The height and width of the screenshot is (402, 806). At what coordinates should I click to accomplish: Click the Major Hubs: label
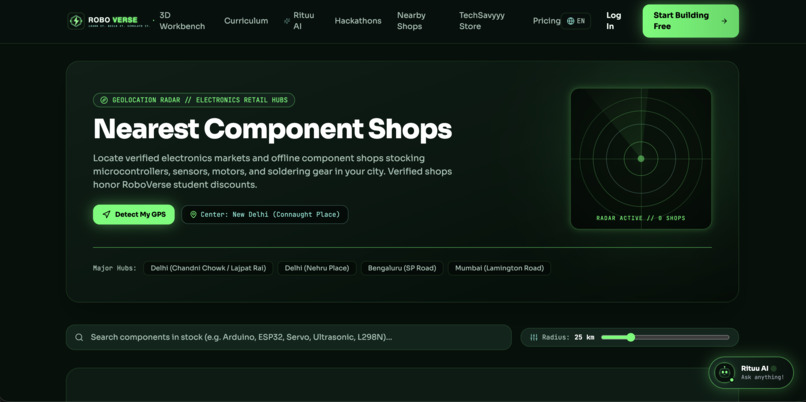coord(115,268)
